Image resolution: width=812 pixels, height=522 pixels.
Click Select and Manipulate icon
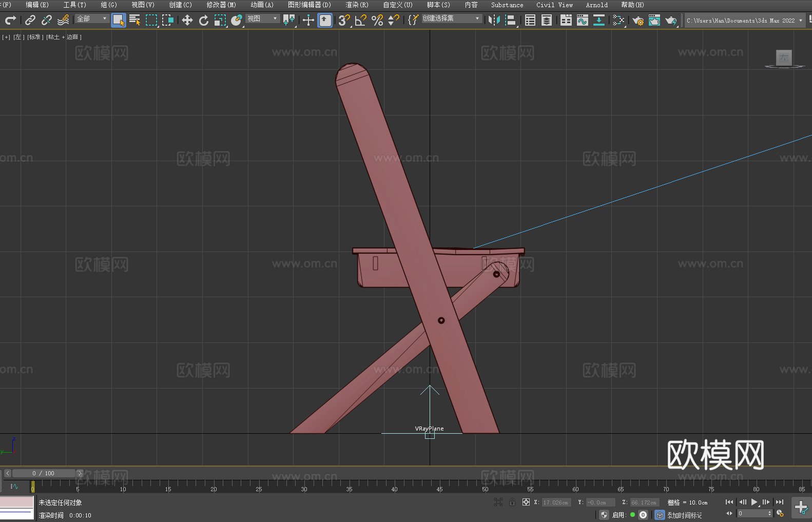(x=308, y=20)
